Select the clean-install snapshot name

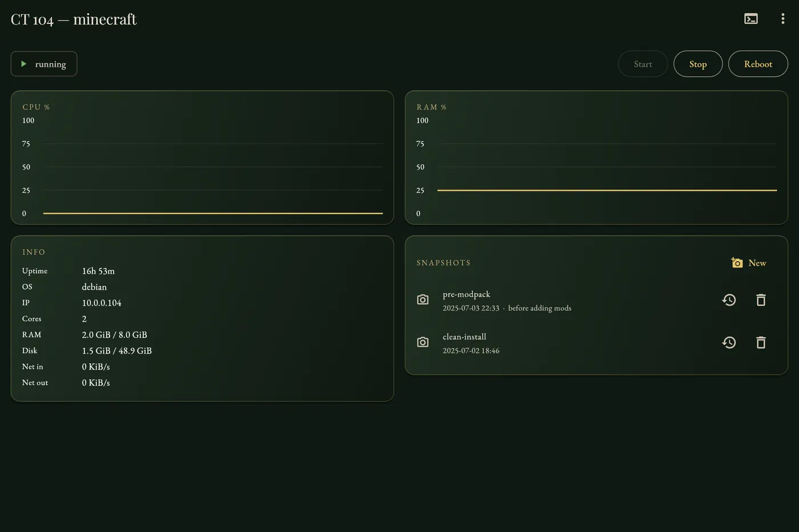465,336
